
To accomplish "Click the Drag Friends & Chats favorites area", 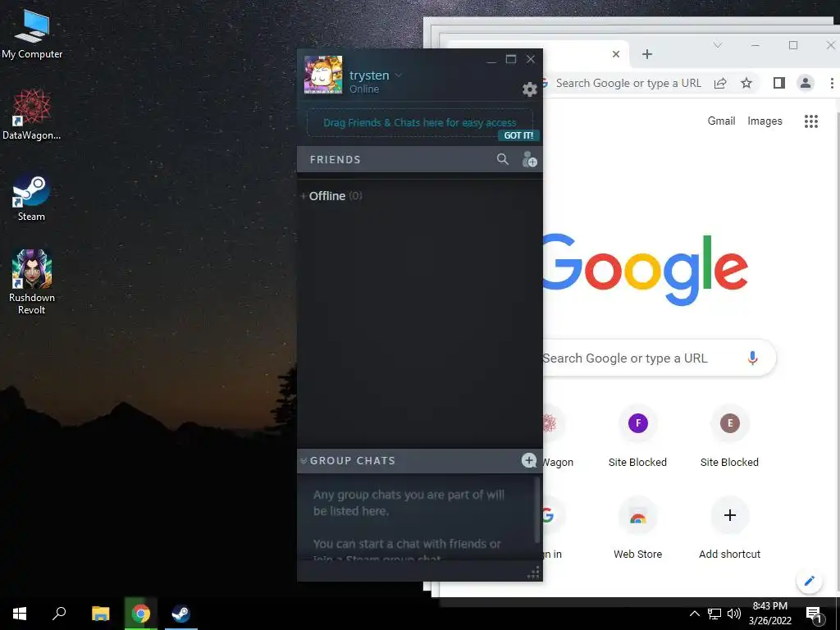I will coord(419,123).
